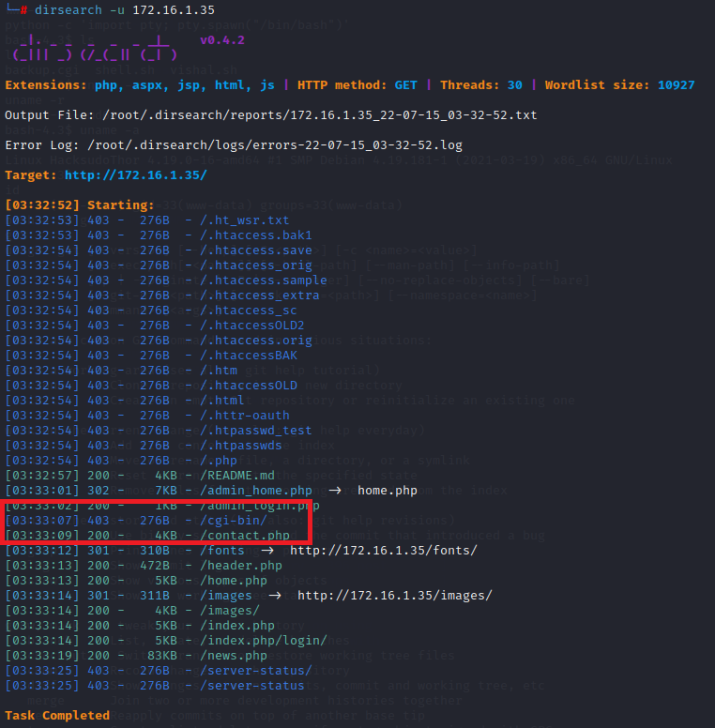This screenshot has height=728, width=715.
Task: Open the http://172.16.1.35/fonts/ redirect URL
Action: click(384, 551)
